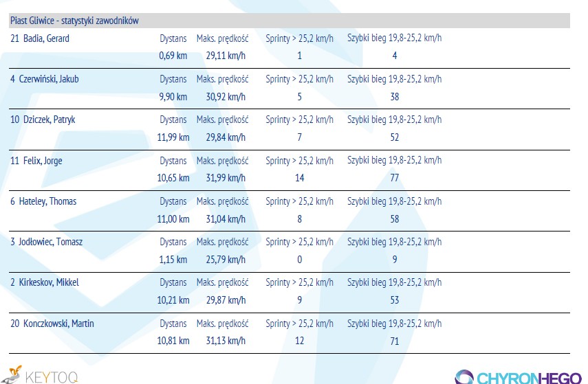This screenshot has width=588, height=384.
Task: Click Felix's fast run count 77
Action: click(395, 178)
